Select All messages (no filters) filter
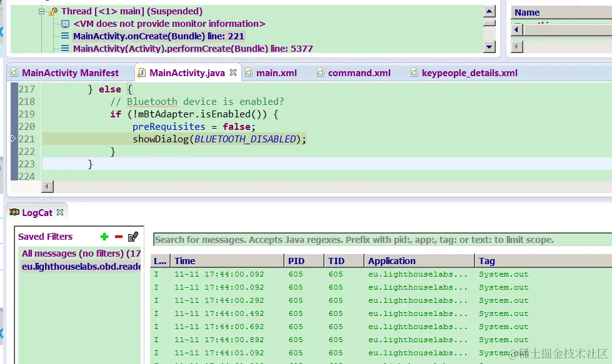 (x=81, y=253)
